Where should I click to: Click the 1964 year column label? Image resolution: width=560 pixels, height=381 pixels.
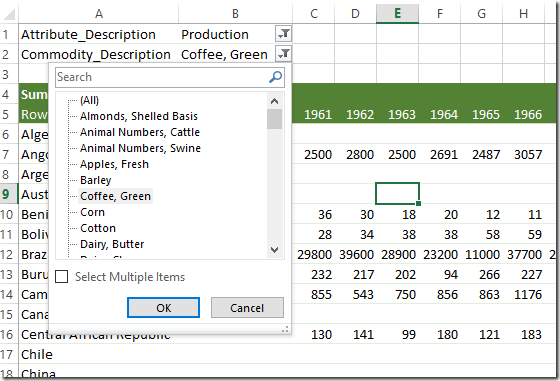pos(444,115)
